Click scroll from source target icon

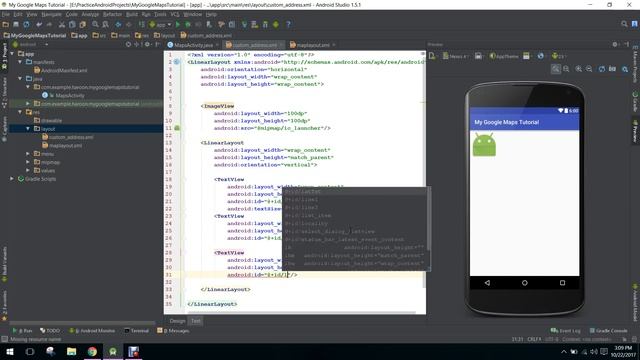[x=128, y=44]
